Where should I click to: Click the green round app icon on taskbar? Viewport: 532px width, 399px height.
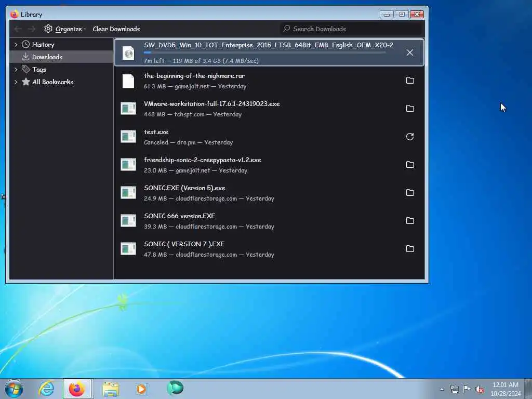click(x=175, y=388)
